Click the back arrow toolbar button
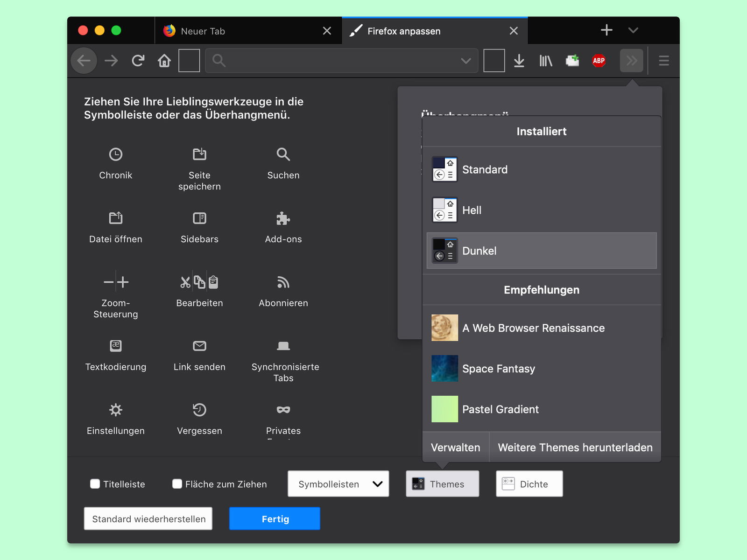This screenshot has width=747, height=560. point(84,61)
